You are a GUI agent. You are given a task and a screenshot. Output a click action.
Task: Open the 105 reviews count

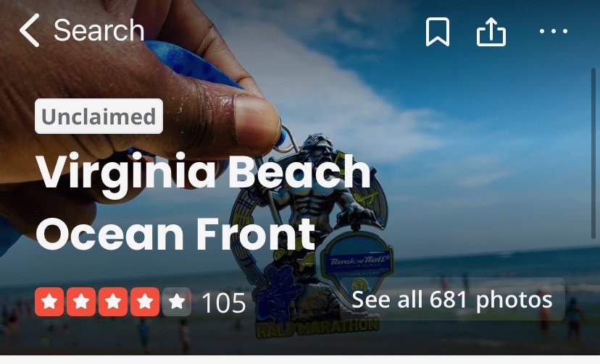point(224,303)
